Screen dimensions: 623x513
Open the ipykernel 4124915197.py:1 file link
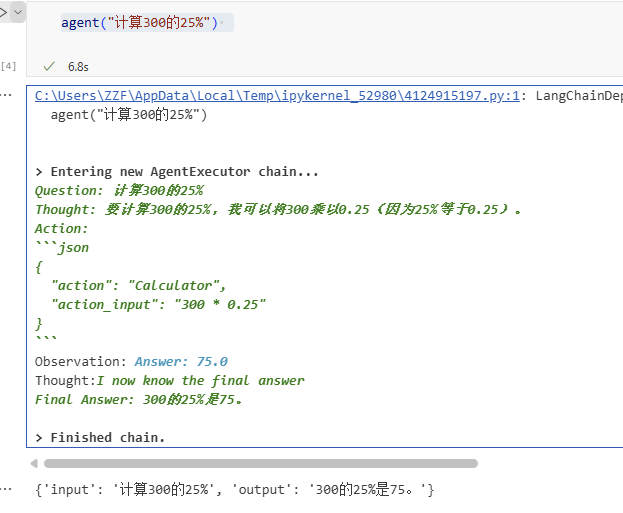277,96
